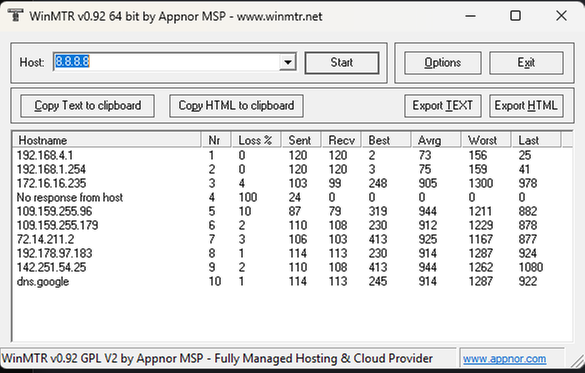585x373 pixels.
Task: Click the WinMTR app icon in title bar
Action: pos(15,16)
